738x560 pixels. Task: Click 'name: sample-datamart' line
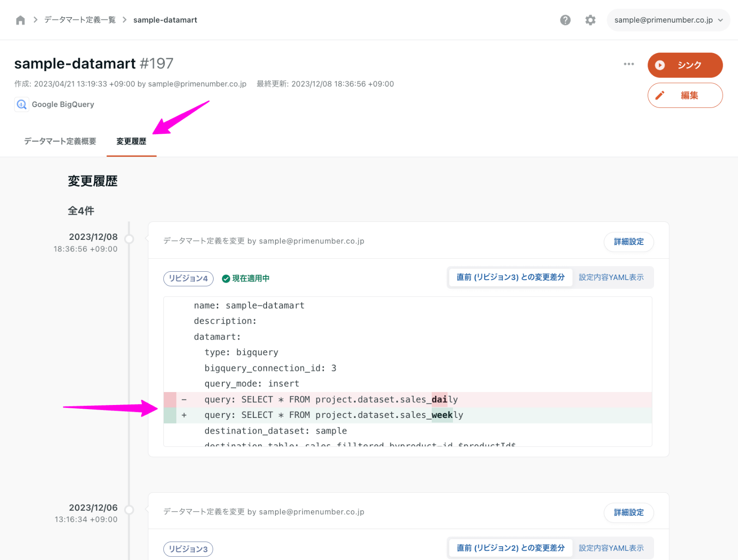pos(249,305)
